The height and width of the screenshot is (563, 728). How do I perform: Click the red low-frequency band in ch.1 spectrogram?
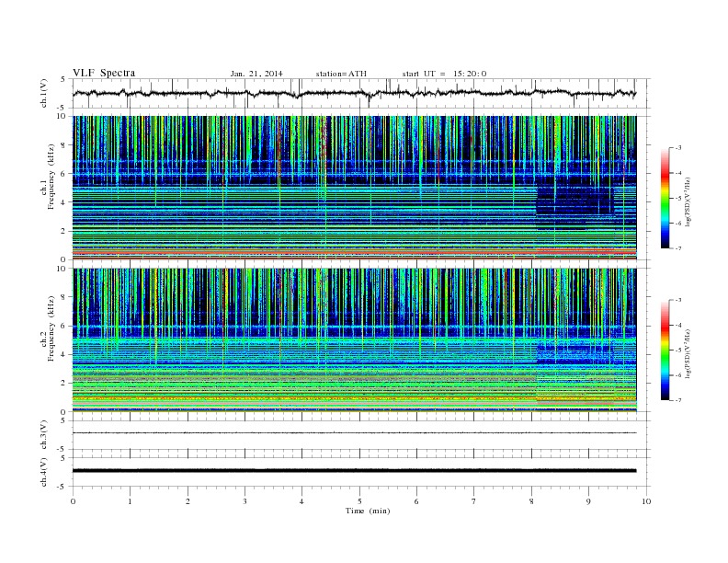[354, 252]
